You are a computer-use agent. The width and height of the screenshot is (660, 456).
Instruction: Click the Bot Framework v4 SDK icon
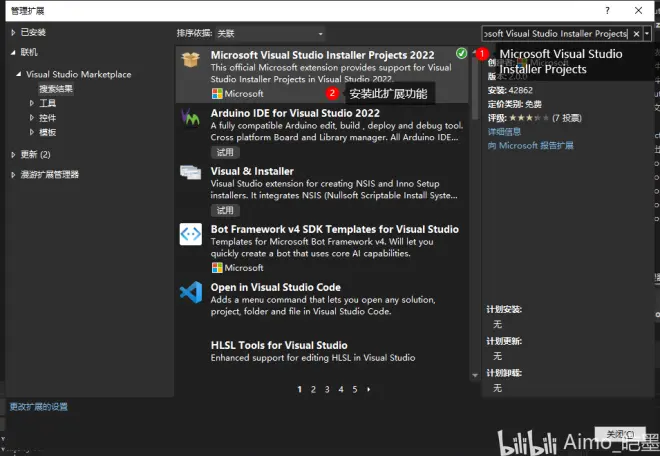tap(190, 234)
